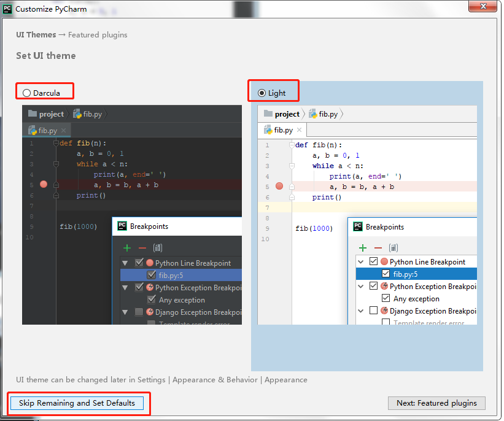
Task: Toggle Any exception checkbox in Light preview
Action: pyautogui.click(x=386, y=298)
